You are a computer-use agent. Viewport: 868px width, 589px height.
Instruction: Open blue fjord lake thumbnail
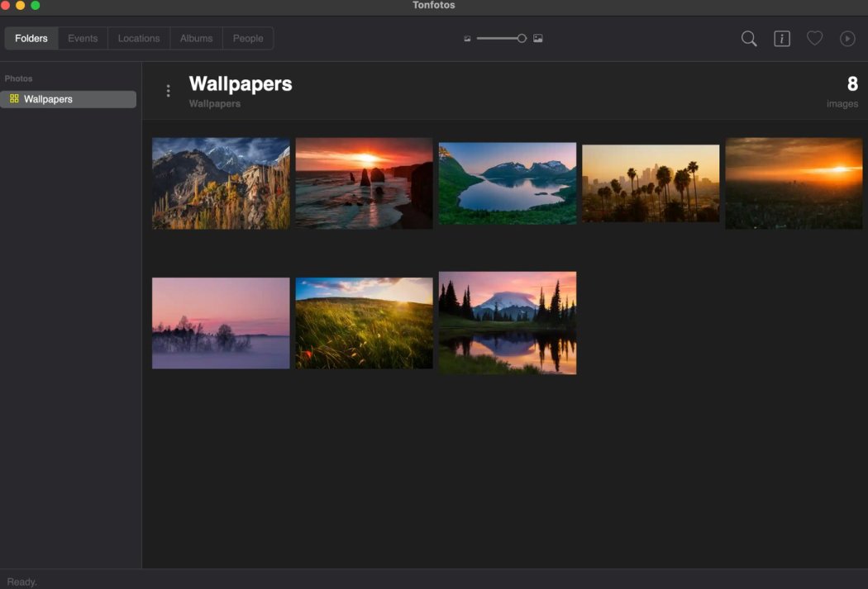[x=508, y=183]
